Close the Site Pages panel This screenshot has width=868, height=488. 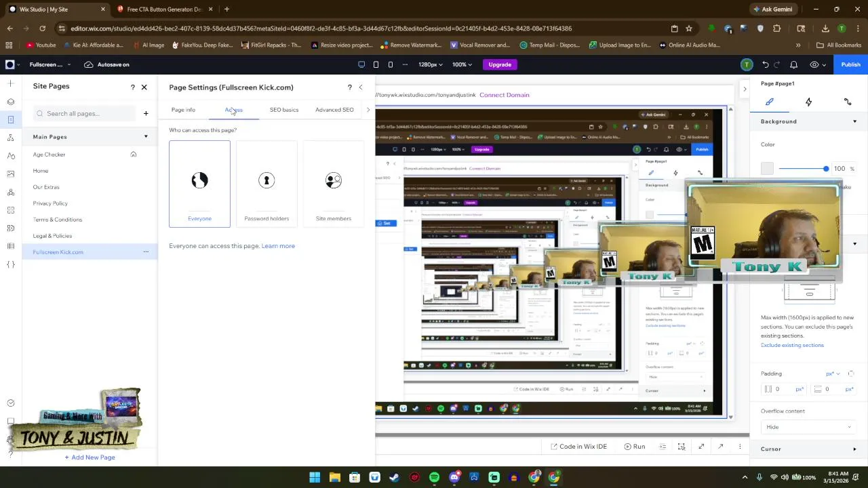pyautogui.click(x=144, y=87)
